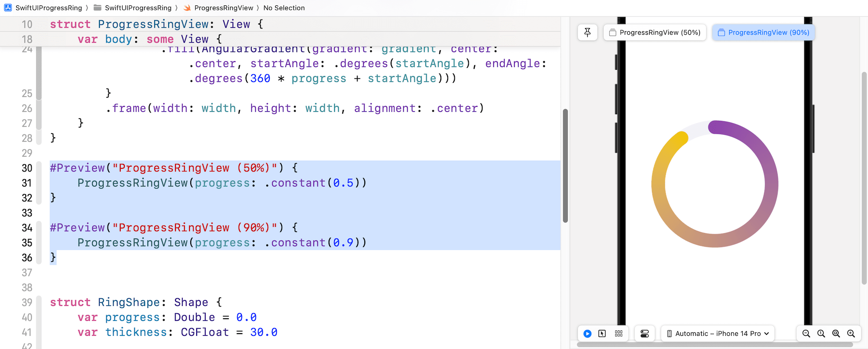
Task: Open ProgressRingView file breadcrumb
Action: 219,8
